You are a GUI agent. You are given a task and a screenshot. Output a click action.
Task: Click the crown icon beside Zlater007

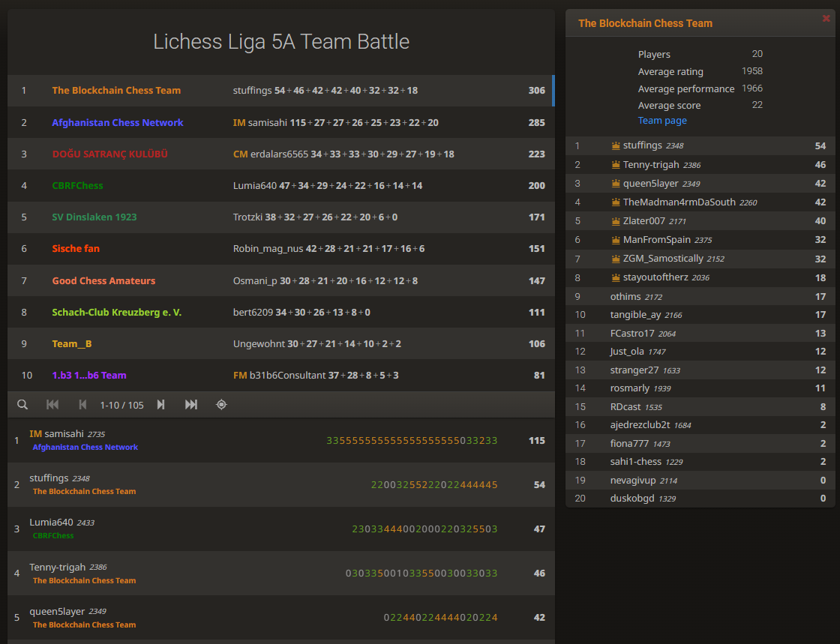[x=616, y=221]
